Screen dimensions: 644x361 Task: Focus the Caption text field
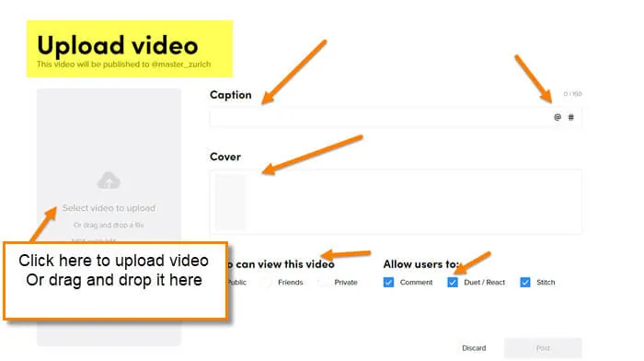point(396,117)
